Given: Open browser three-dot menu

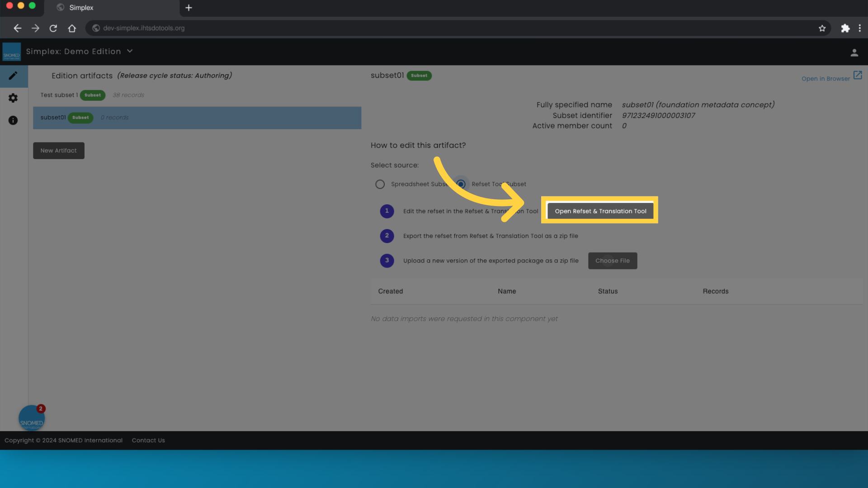Looking at the screenshot, I should tap(859, 28).
